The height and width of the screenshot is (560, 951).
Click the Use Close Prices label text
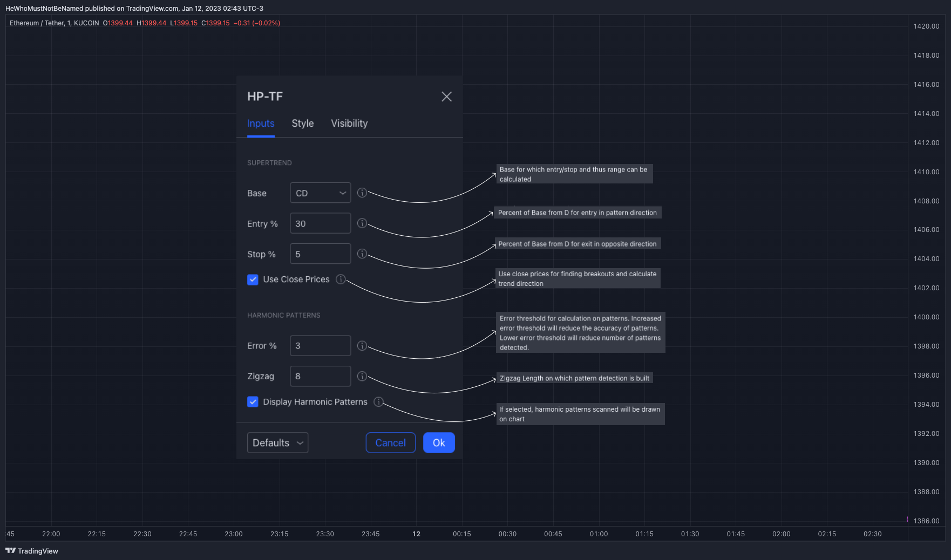tap(296, 279)
